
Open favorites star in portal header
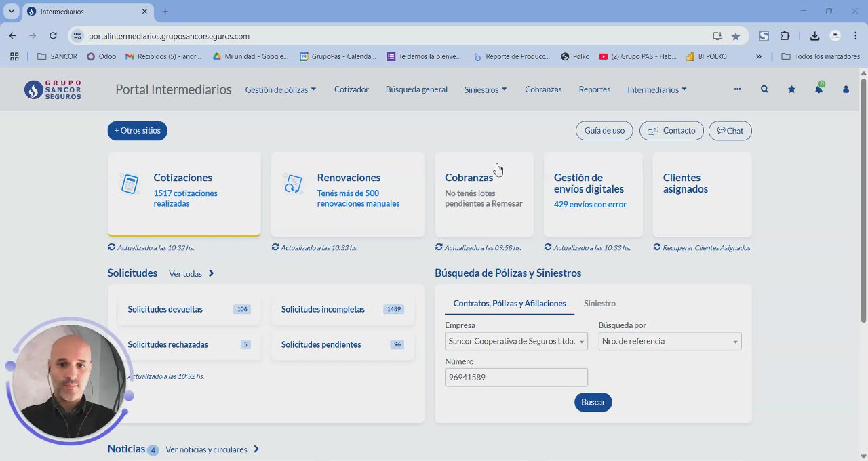click(791, 89)
